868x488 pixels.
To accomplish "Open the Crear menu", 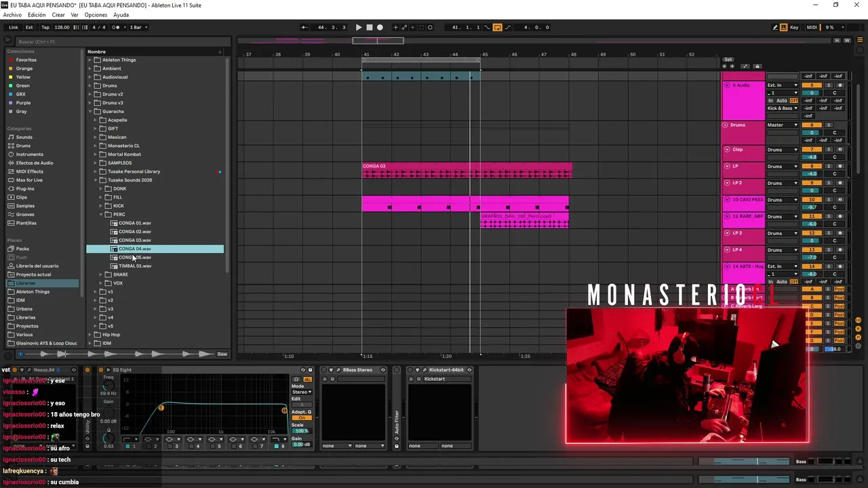I will click(58, 15).
